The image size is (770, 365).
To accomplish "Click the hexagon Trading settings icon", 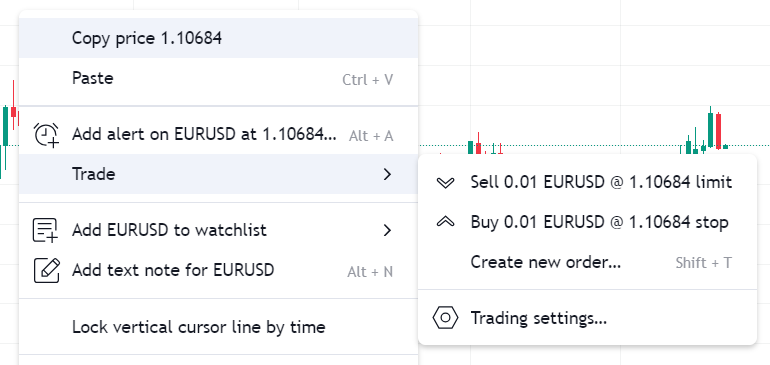I will 445,318.
